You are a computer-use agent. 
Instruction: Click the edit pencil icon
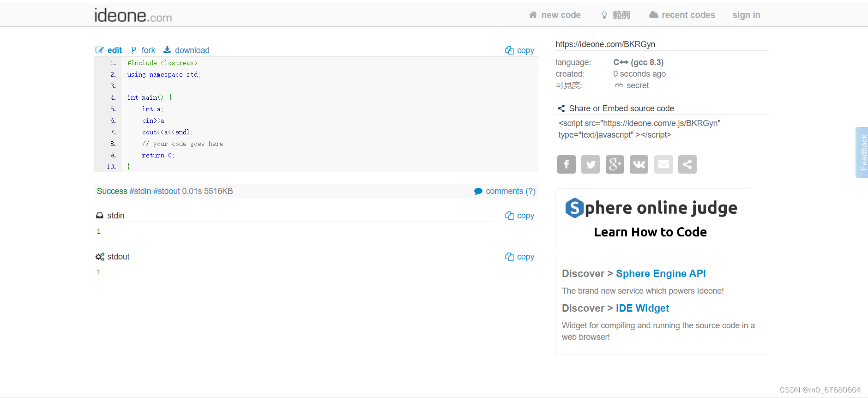(99, 50)
